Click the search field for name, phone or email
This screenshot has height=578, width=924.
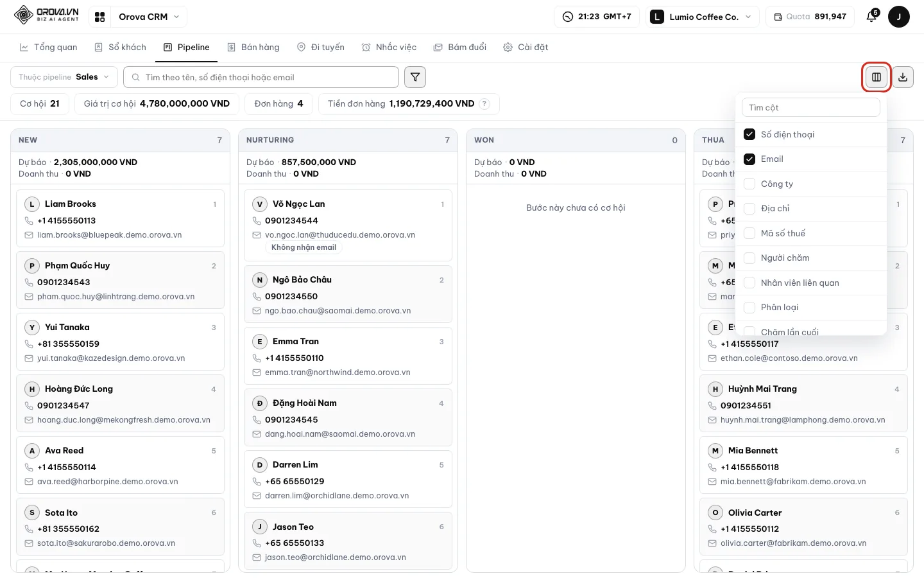[261, 77]
